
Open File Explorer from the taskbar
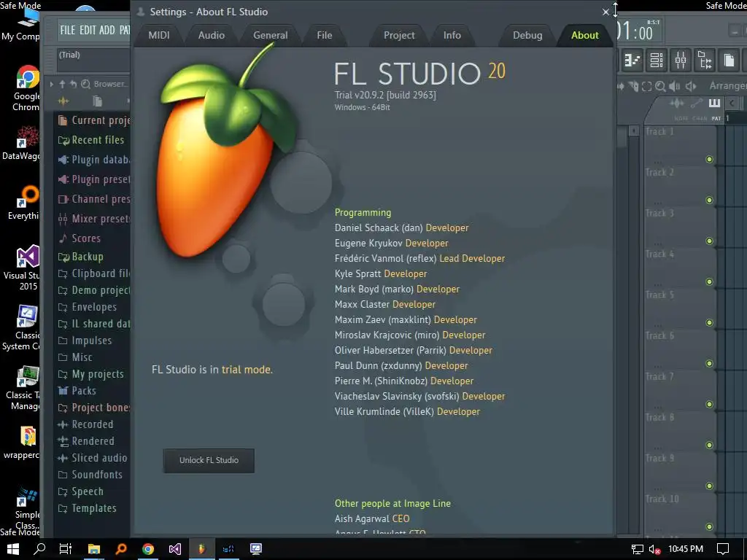[94, 548]
